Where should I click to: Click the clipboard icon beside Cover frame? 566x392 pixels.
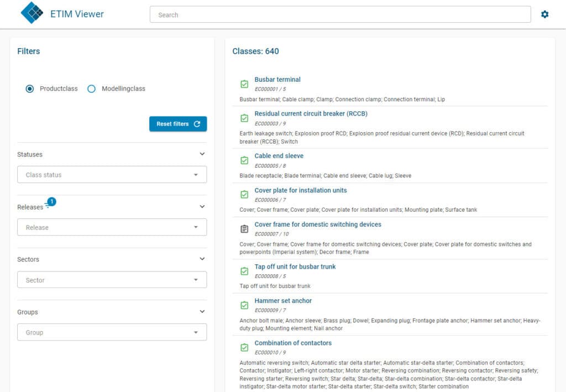click(x=244, y=229)
